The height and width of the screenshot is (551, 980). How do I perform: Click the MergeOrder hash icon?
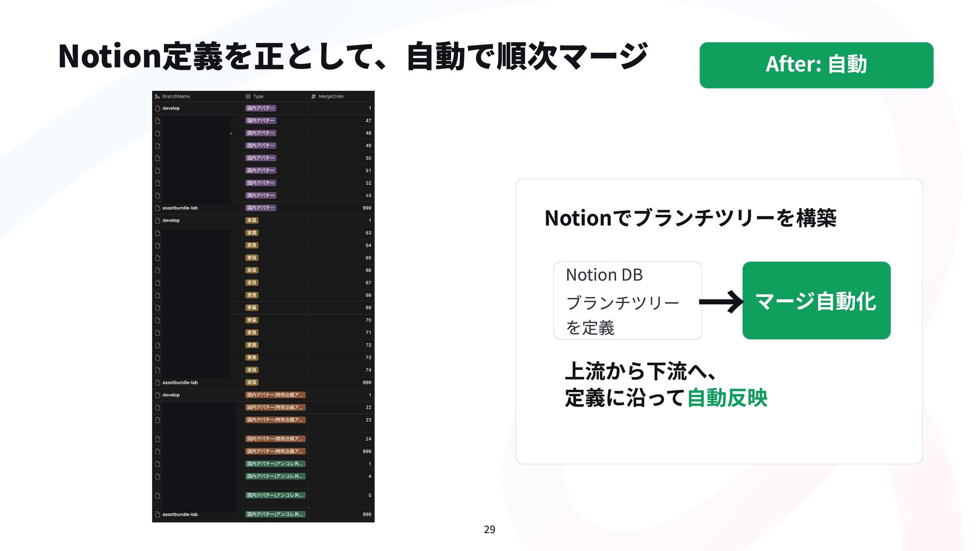tap(313, 96)
